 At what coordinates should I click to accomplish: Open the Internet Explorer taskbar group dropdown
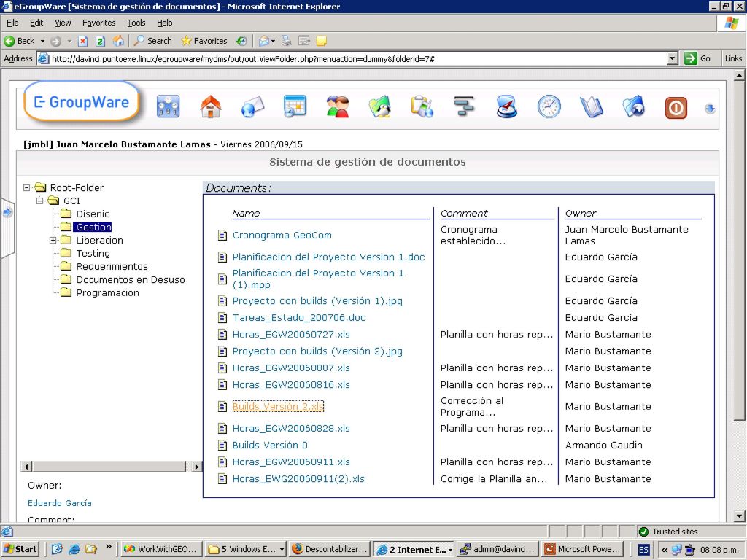pyautogui.click(x=449, y=550)
